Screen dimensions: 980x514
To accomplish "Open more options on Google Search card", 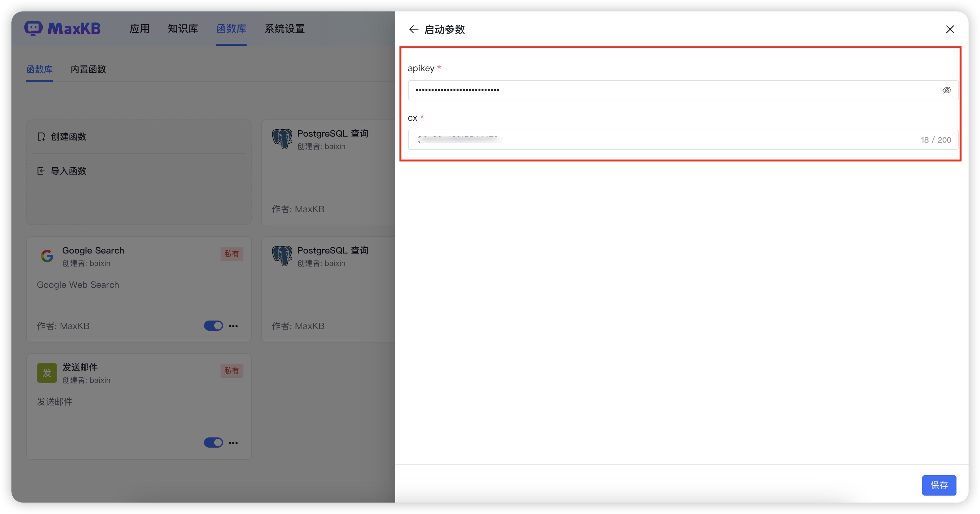I will 233,326.
